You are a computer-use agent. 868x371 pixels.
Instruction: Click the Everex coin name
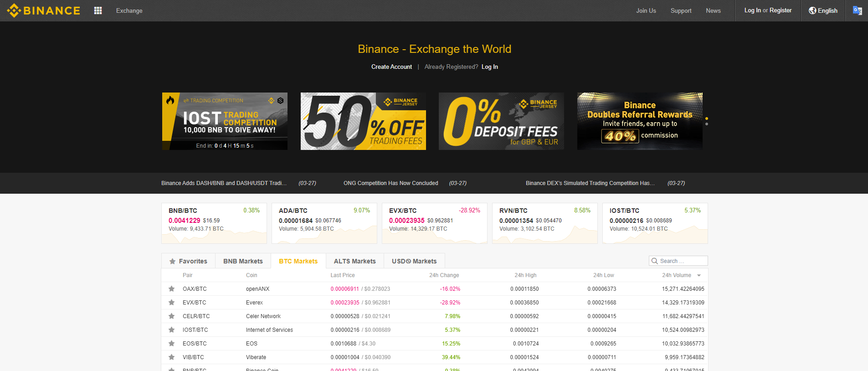254,303
